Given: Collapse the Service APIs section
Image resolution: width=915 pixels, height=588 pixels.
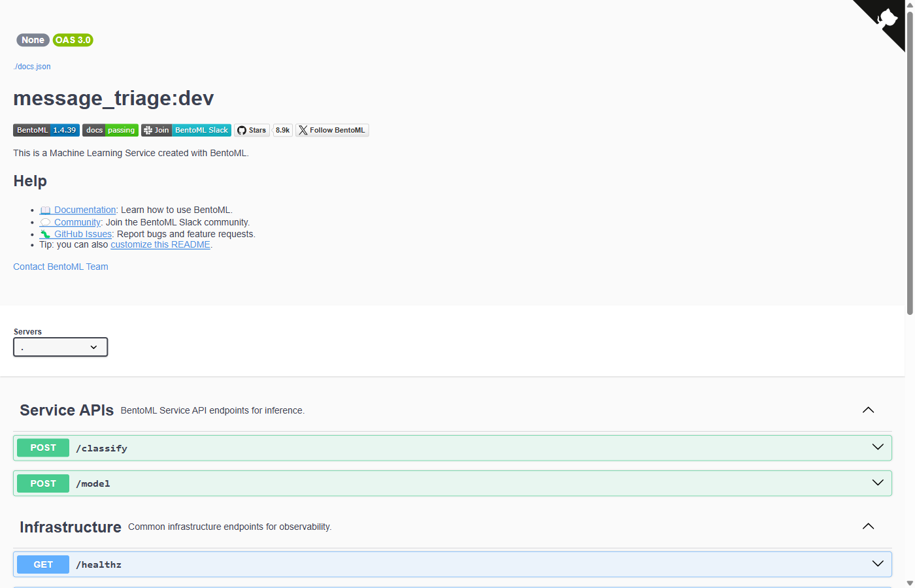Looking at the screenshot, I should 868,410.
